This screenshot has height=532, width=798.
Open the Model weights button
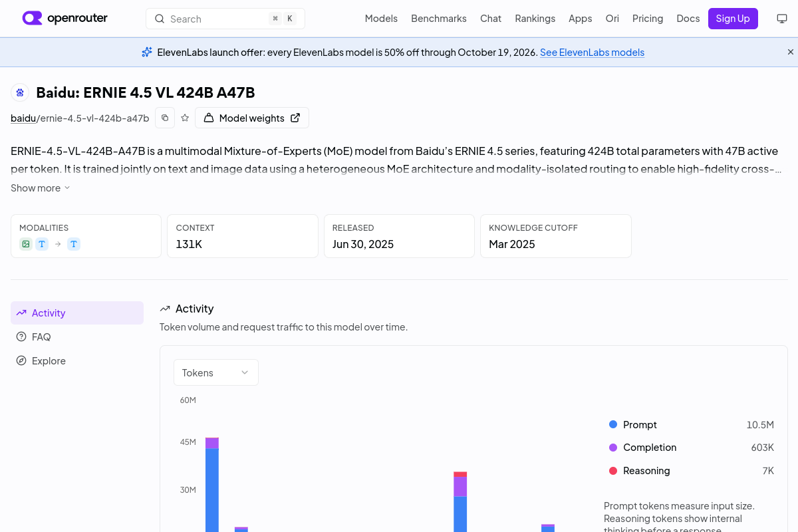tap(252, 118)
